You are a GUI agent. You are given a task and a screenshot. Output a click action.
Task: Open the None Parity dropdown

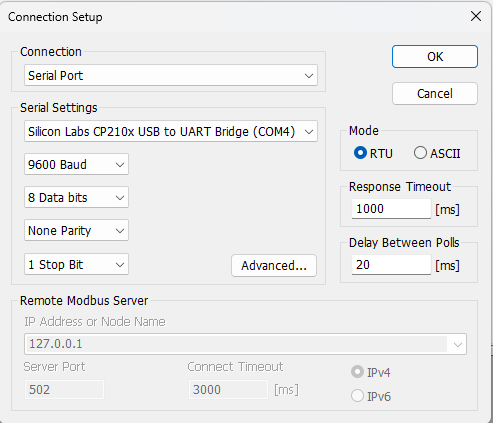(x=76, y=230)
